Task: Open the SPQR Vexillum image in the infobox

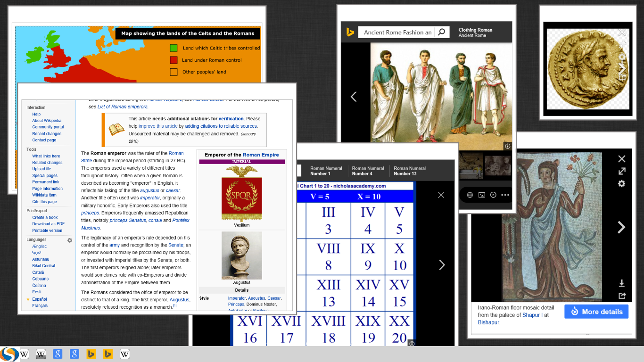Action: (241, 193)
